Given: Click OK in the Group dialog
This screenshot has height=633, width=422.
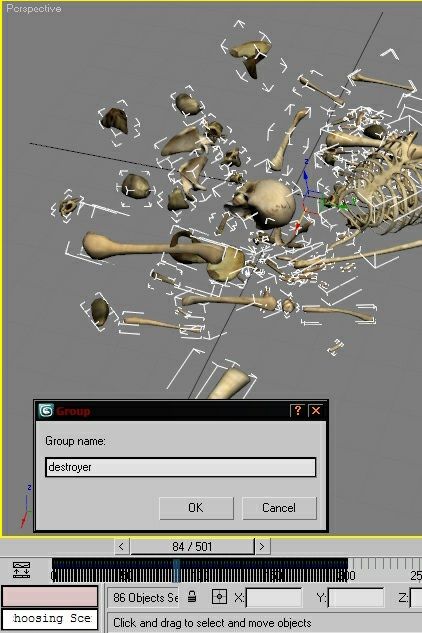Looking at the screenshot, I should [196, 507].
